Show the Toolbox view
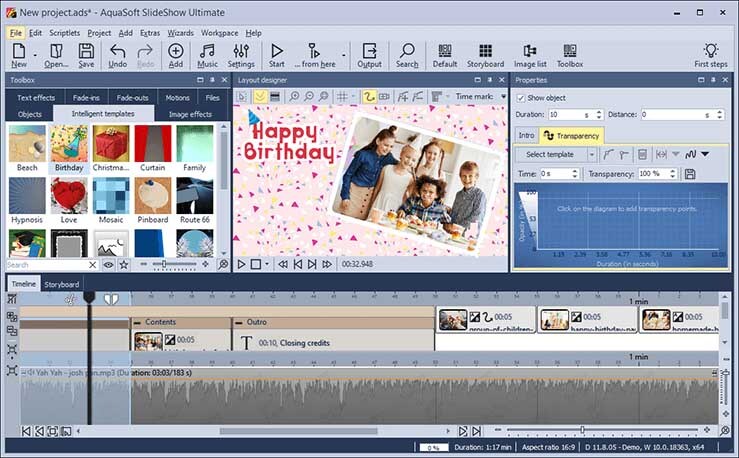 click(x=570, y=56)
